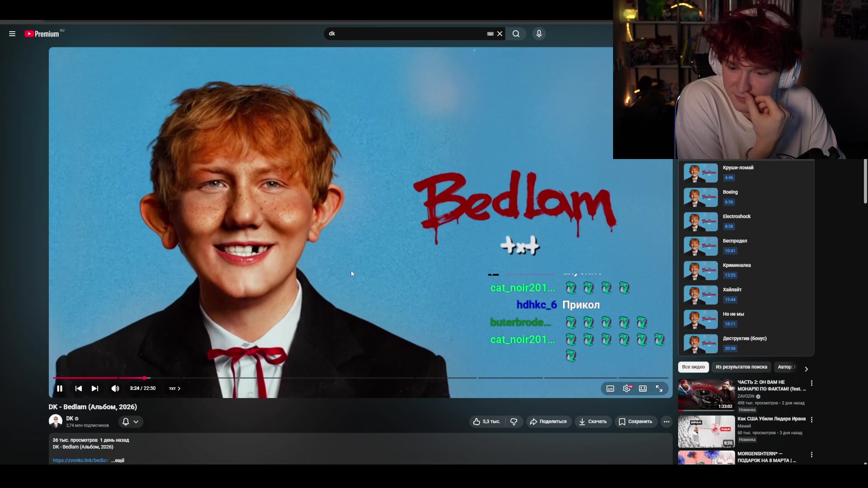The height and width of the screenshot is (488, 868).
Task: Clear the search field text
Action: click(500, 34)
